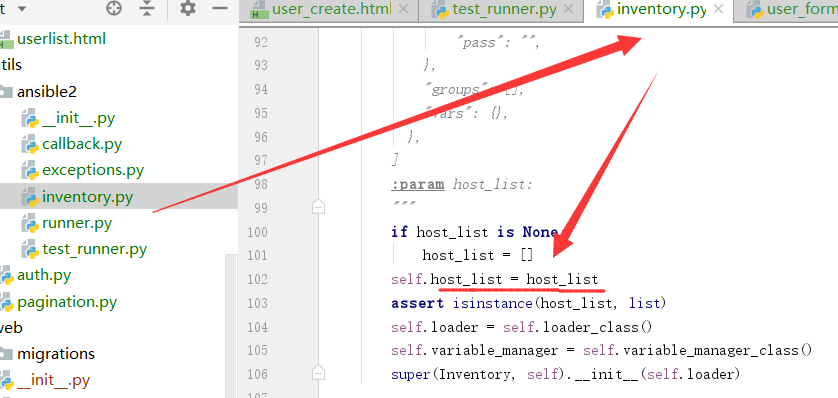Open auth.py file
Screen dimensions: 838x398
click(44, 275)
